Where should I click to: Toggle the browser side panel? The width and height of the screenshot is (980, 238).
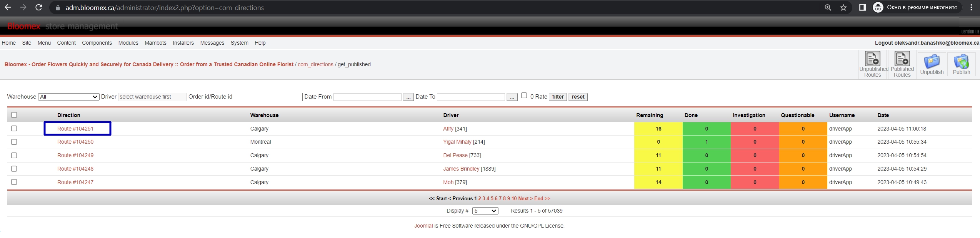point(862,7)
